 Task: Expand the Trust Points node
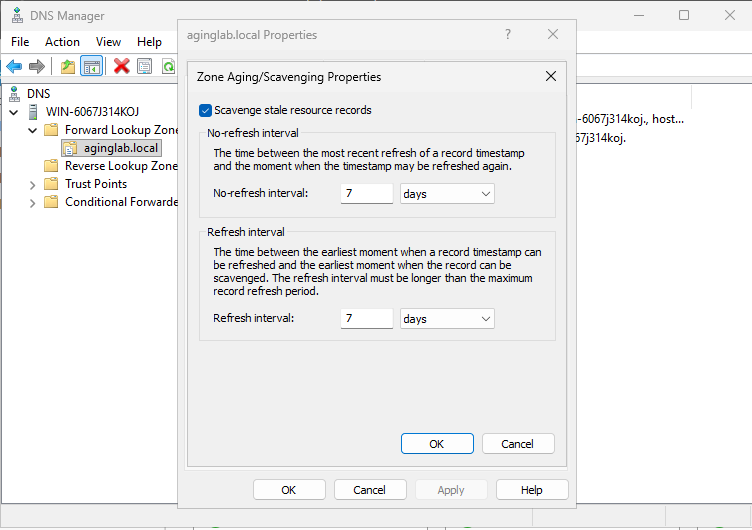tap(33, 185)
